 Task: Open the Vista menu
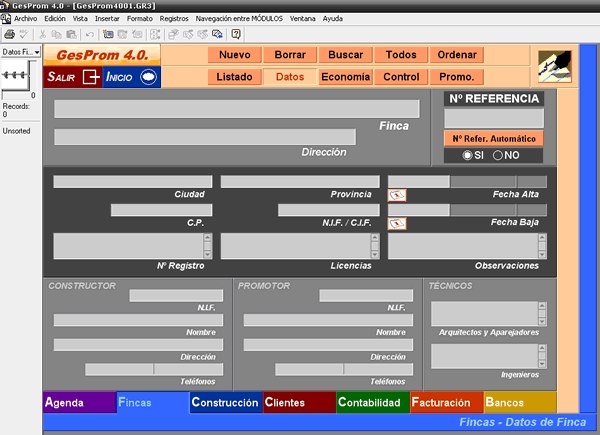[x=80, y=19]
